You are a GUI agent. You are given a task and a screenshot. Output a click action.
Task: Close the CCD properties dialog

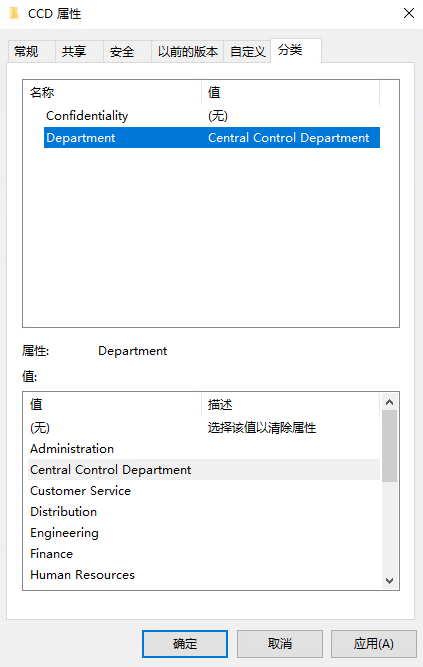click(x=409, y=13)
